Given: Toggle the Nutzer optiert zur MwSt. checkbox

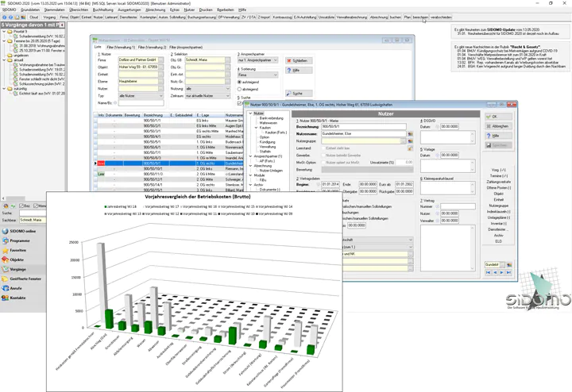Looking at the screenshot, I should [323, 163].
